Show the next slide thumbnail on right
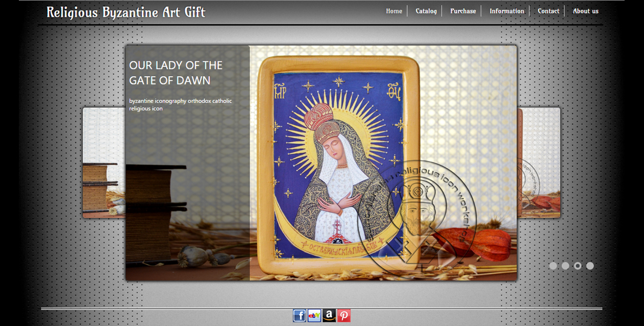The width and height of the screenshot is (644, 326). point(539,162)
